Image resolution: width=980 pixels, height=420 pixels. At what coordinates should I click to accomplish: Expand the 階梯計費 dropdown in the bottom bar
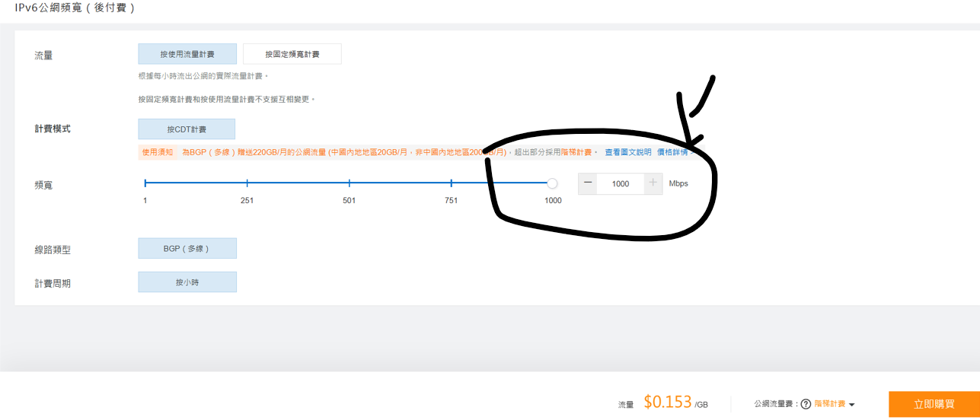[851, 405]
